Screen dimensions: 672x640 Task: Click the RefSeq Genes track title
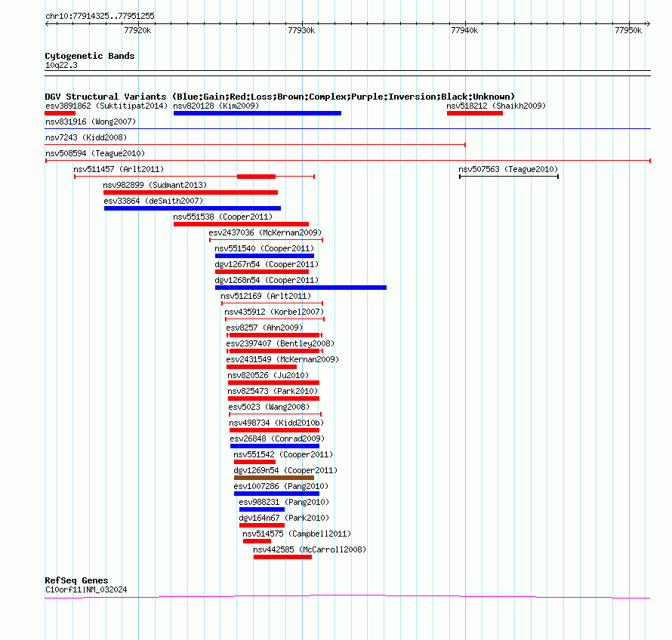pyautogui.click(x=76, y=580)
